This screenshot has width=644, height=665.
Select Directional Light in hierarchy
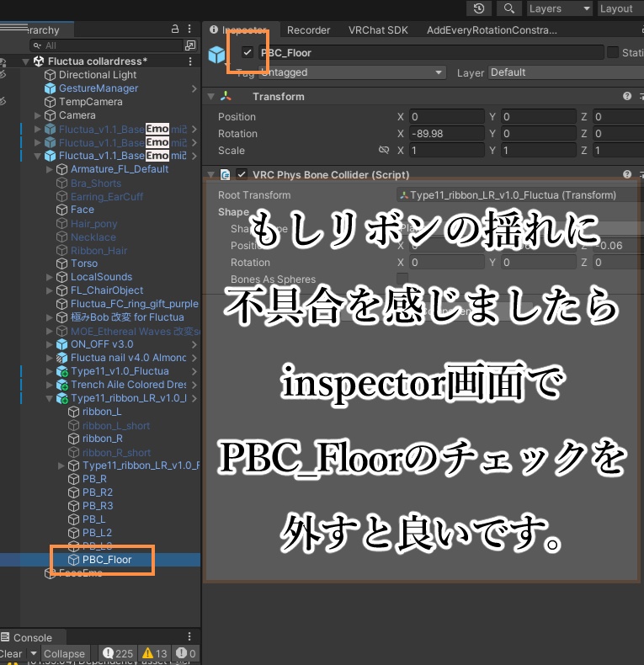coord(98,75)
